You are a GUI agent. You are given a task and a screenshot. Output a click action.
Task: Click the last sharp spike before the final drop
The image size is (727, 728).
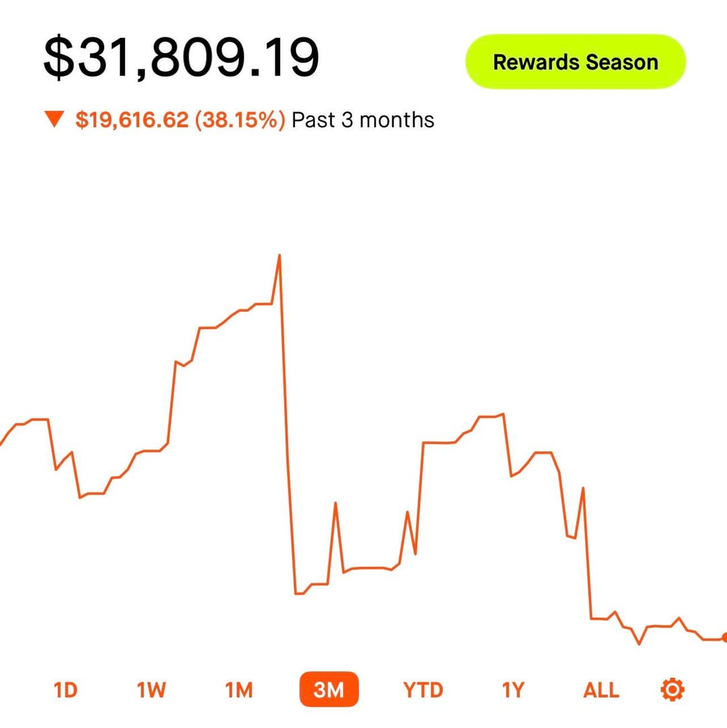tap(583, 488)
